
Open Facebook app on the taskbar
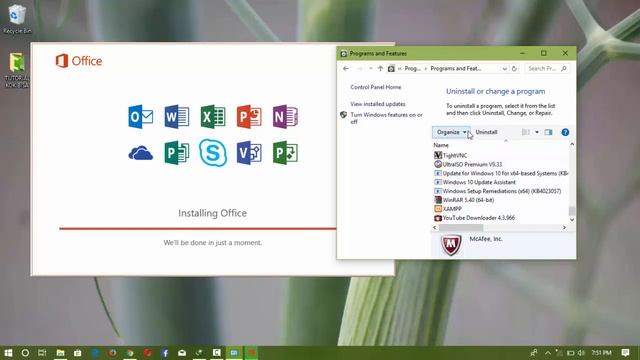pyautogui.click(x=165, y=353)
